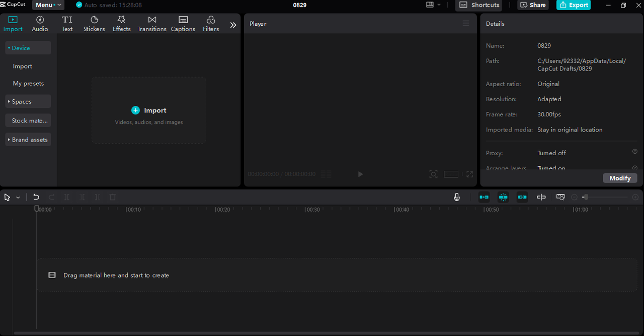Click the player fullscreen icon
The width and height of the screenshot is (644, 336).
pyautogui.click(x=469, y=174)
